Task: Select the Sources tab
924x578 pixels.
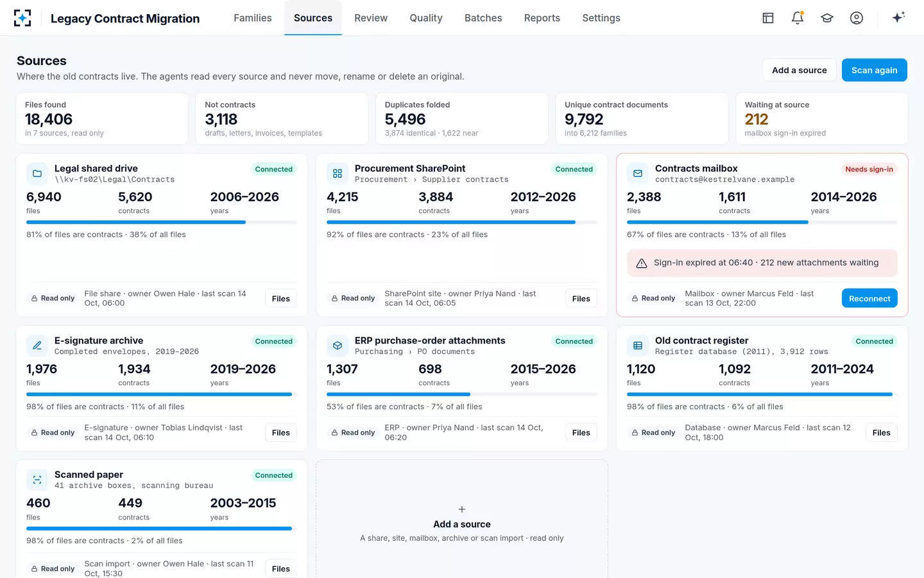Action: pyautogui.click(x=313, y=18)
